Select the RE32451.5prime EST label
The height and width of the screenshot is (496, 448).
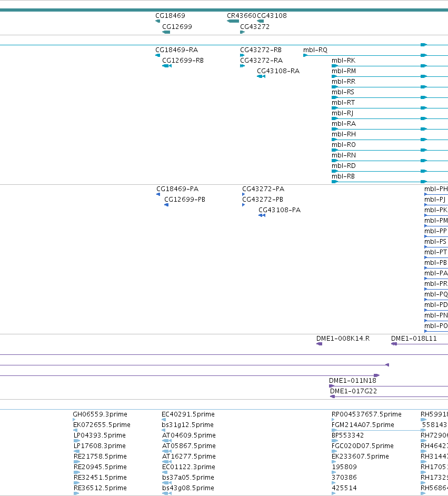pos(100,478)
